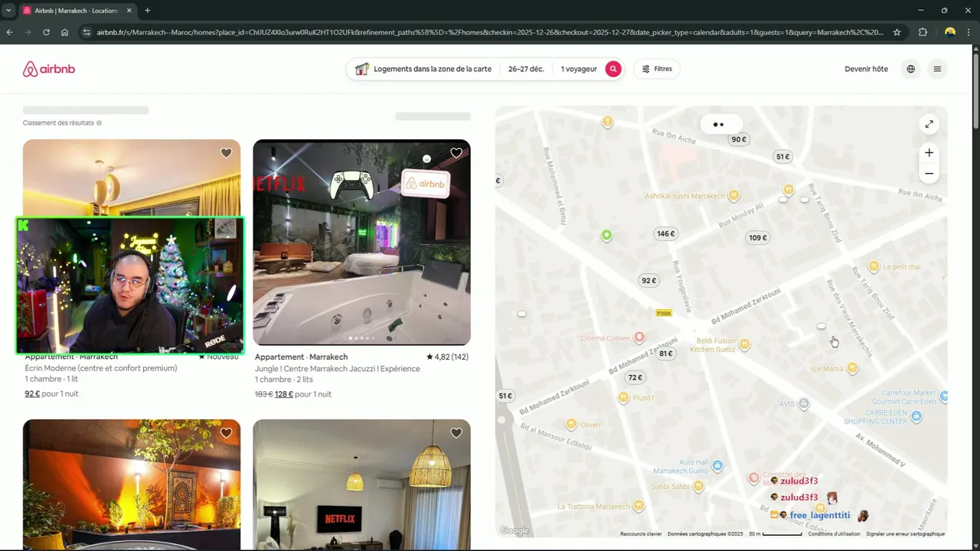Image resolution: width=980 pixels, height=551 pixels.
Task: Open the Netflix TV room listing photo
Action: point(361,484)
